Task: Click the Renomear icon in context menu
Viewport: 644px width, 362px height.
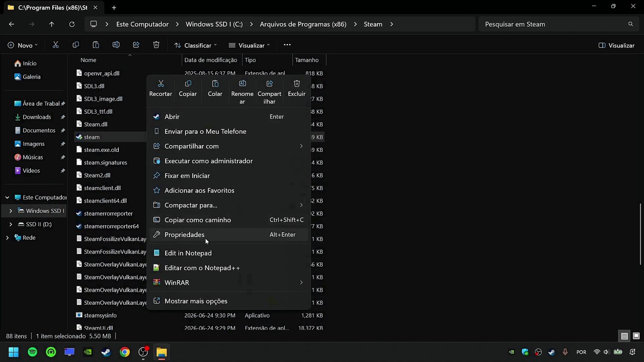Action: (x=243, y=83)
